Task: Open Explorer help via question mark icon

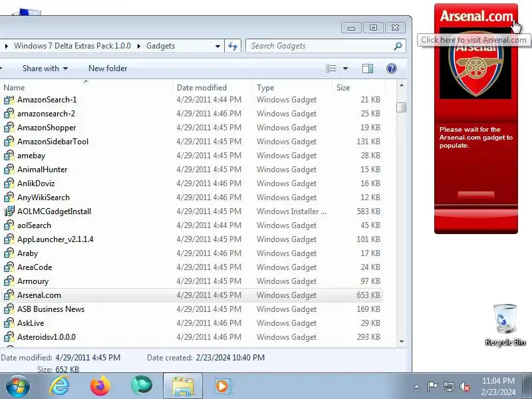Action: coord(392,68)
